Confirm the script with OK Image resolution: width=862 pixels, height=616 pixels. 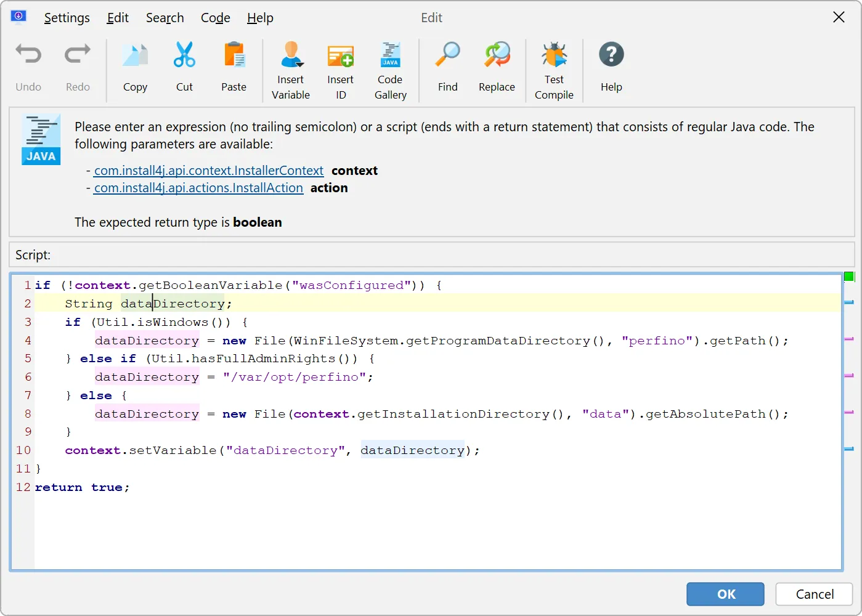(725, 594)
